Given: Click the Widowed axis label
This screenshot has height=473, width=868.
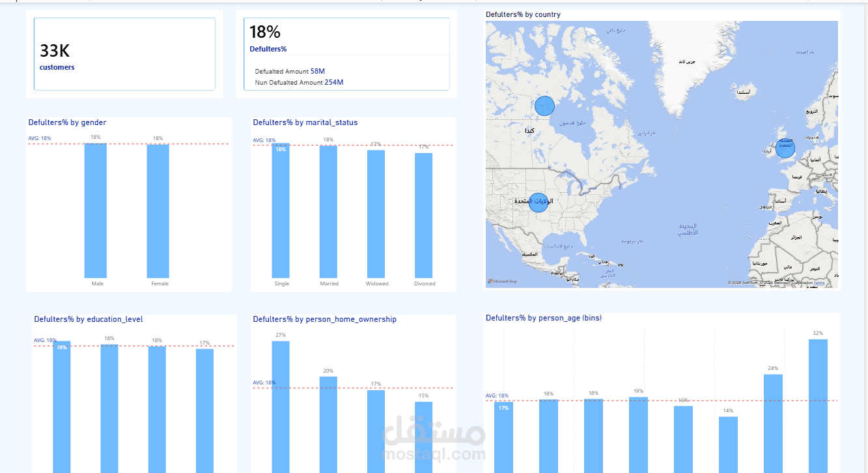Looking at the screenshot, I should pyautogui.click(x=377, y=283).
